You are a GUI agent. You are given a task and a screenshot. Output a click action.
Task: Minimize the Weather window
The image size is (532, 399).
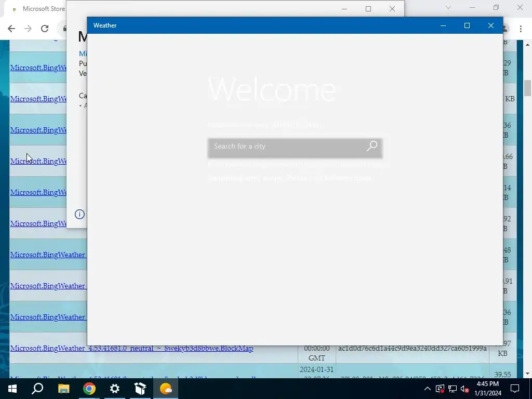coord(443,25)
